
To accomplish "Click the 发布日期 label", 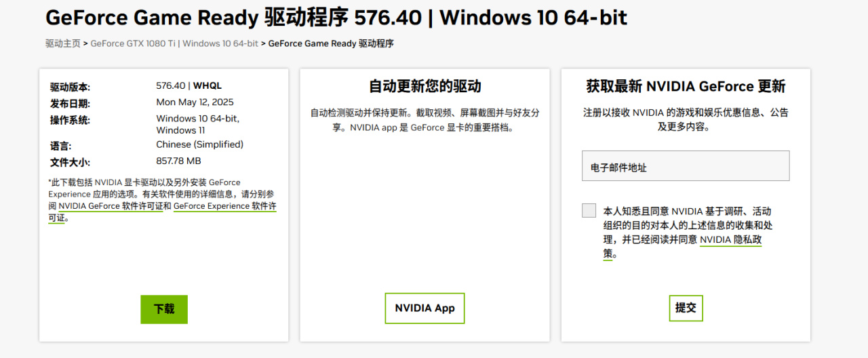I will pyautogui.click(x=70, y=104).
